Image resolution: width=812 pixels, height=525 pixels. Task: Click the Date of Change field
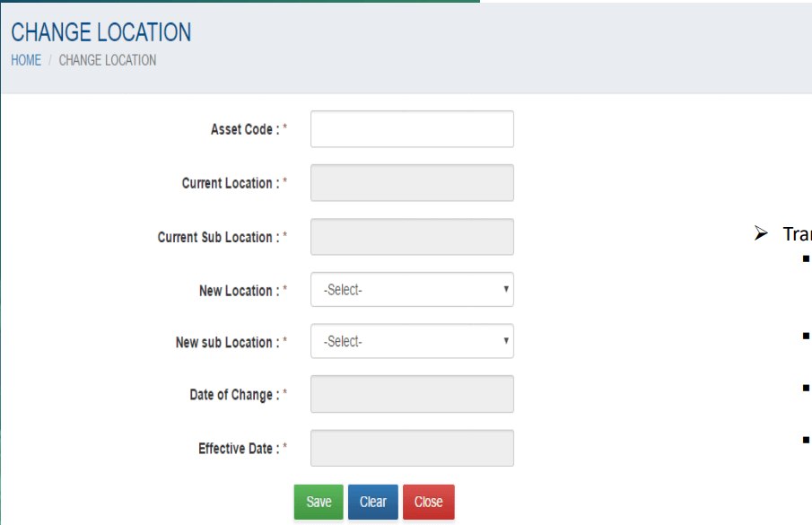point(412,394)
